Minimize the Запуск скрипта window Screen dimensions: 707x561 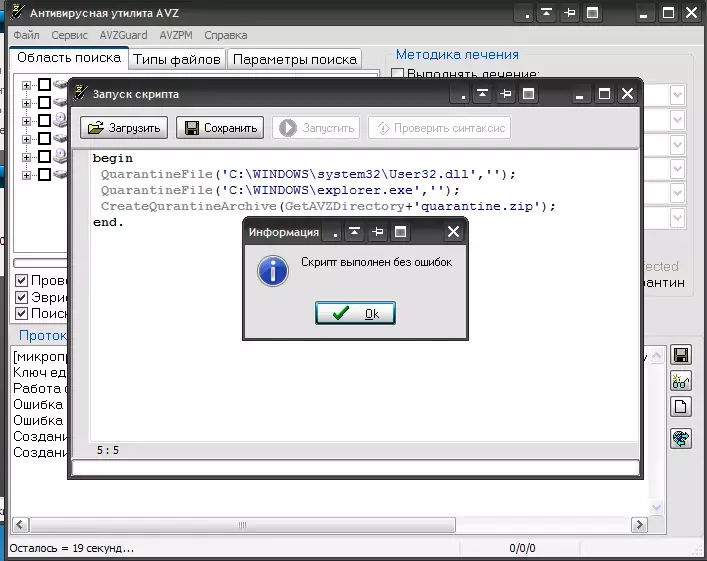(580, 94)
